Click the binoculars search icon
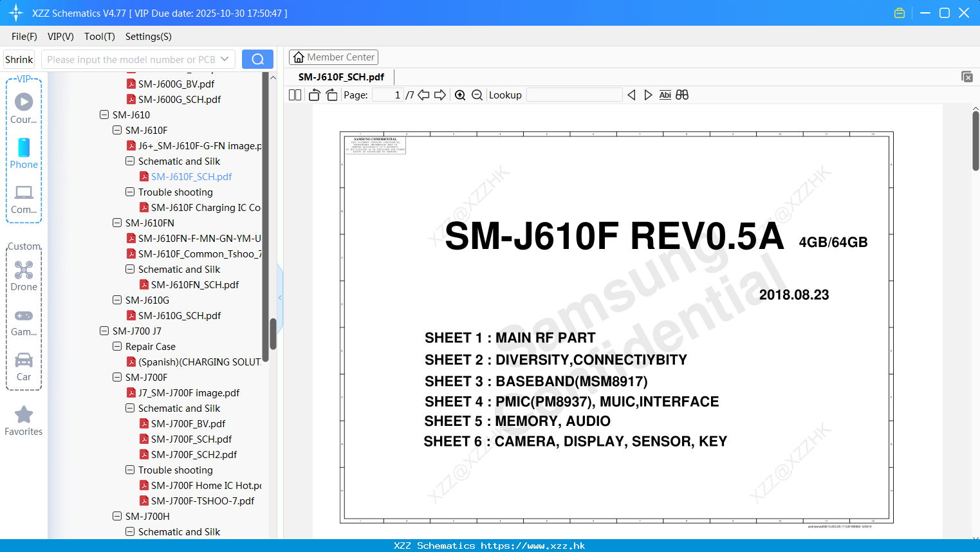Screen dimensions: 980x552 click(x=682, y=95)
